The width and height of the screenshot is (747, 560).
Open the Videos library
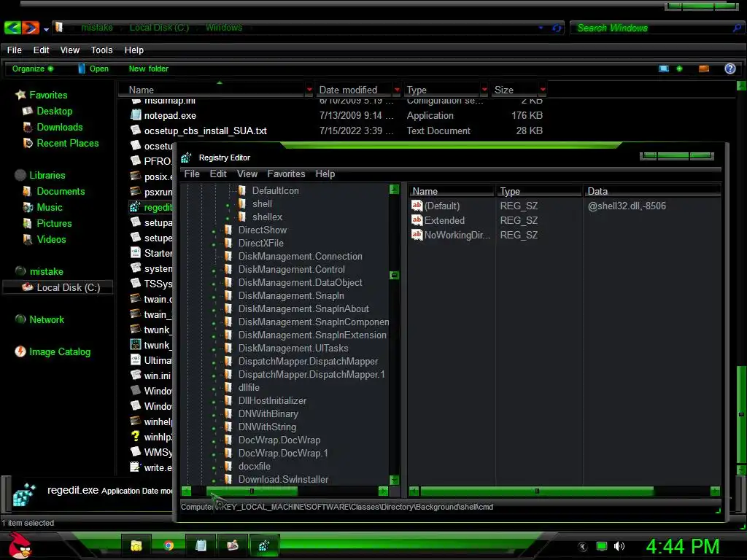coord(52,239)
